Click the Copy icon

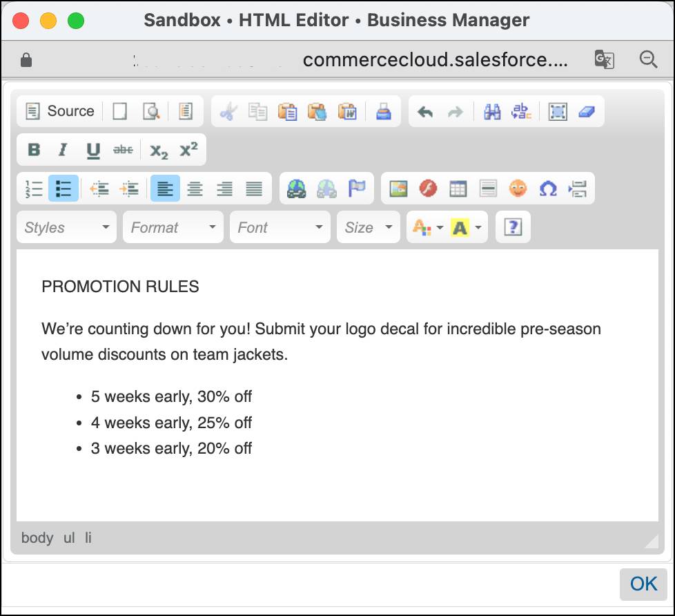[258, 112]
